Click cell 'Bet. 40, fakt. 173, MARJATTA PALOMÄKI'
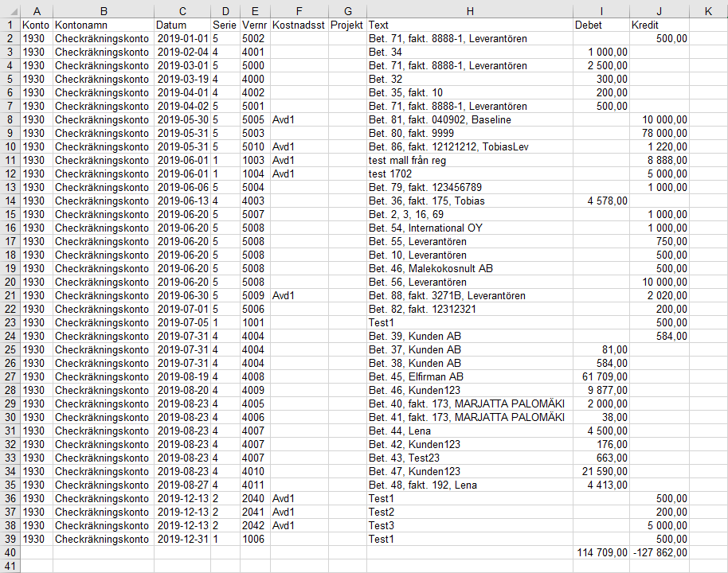Screen dimensions: 728x573 (470, 403)
